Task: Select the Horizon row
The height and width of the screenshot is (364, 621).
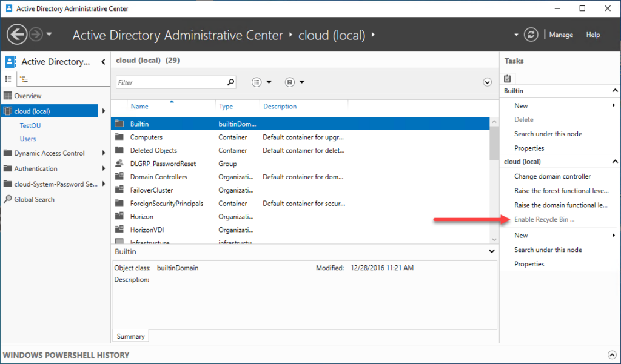Action: click(x=300, y=216)
